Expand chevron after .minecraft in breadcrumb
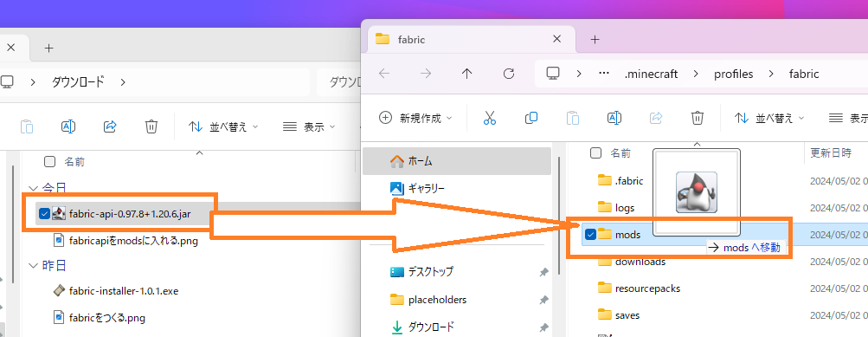 [x=697, y=74]
